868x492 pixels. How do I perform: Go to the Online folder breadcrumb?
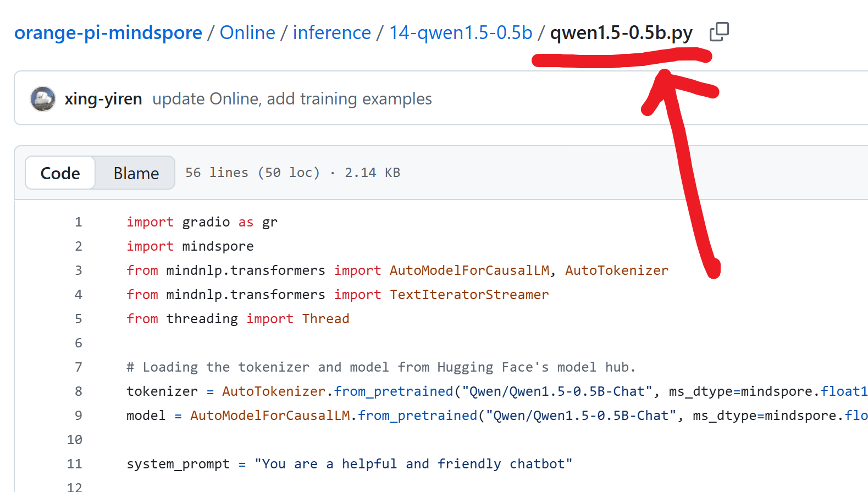[x=247, y=33]
